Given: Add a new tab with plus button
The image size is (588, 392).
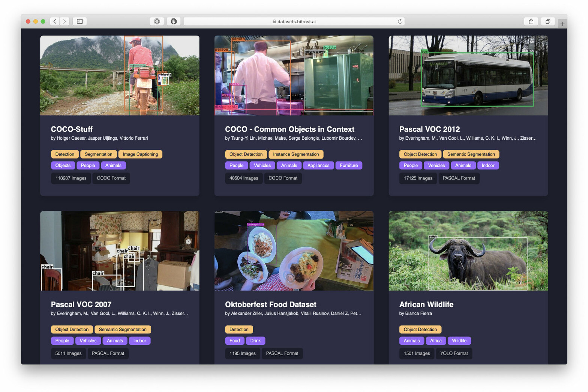Looking at the screenshot, I should click(562, 24).
